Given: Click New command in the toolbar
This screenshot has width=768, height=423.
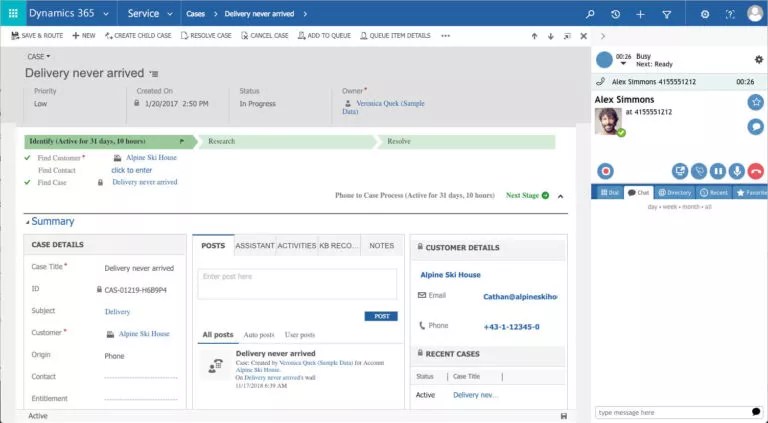Looking at the screenshot, I should click(x=84, y=36).
